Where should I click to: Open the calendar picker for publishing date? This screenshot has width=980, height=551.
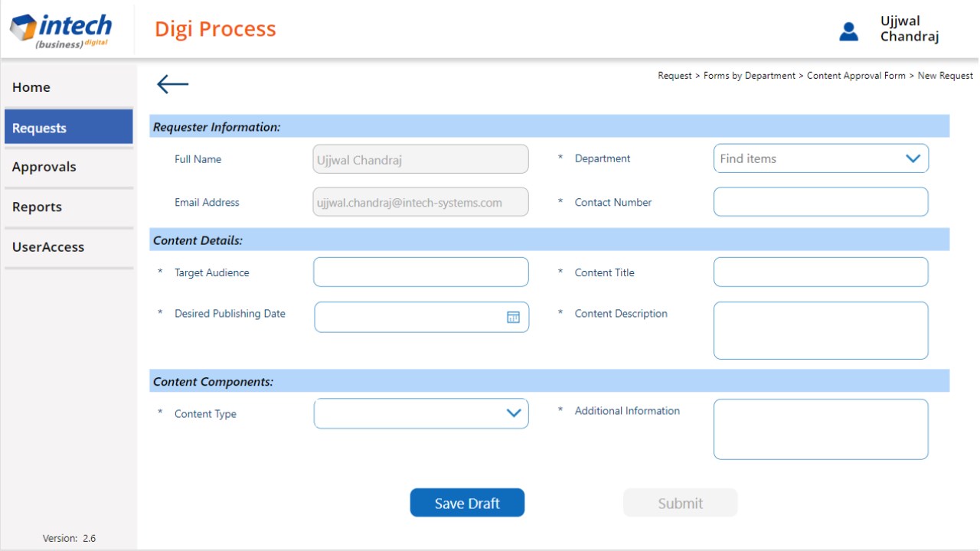[x=513, y=317]
